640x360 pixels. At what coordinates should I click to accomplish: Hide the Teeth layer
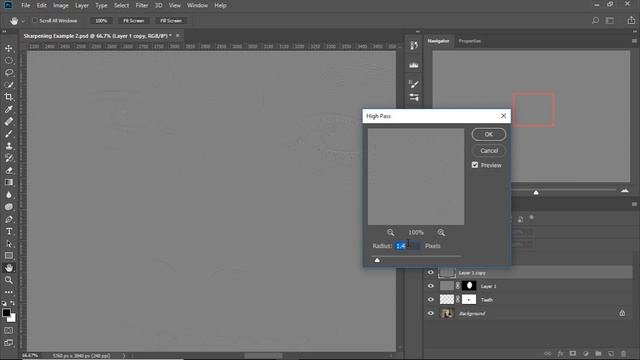pyautogui.click(x=431, y=300)
